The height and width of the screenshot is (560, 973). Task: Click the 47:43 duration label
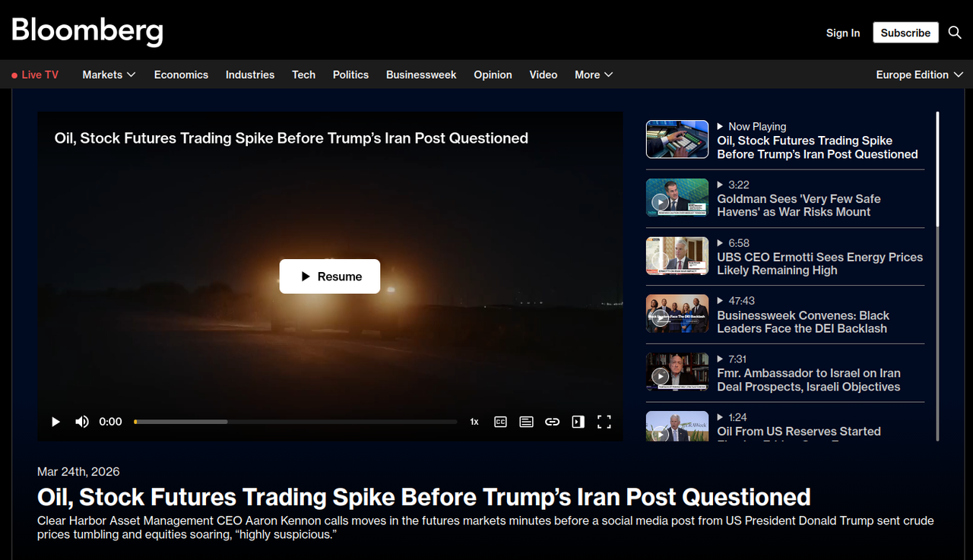point(741,301)
